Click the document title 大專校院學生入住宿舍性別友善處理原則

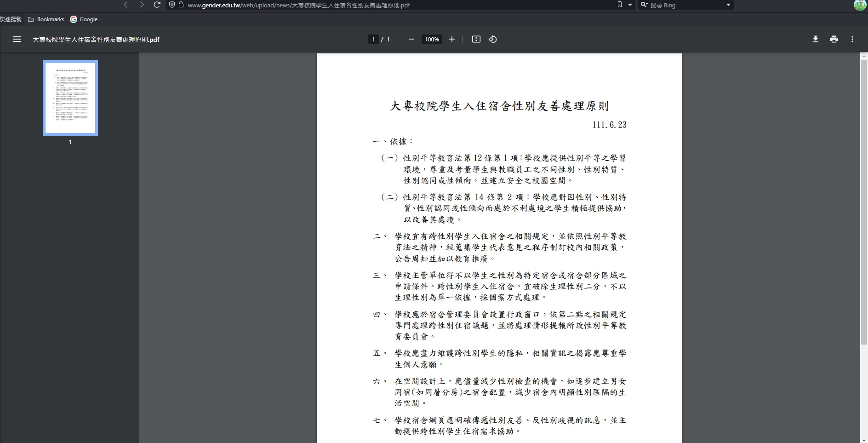click(499, 106)
